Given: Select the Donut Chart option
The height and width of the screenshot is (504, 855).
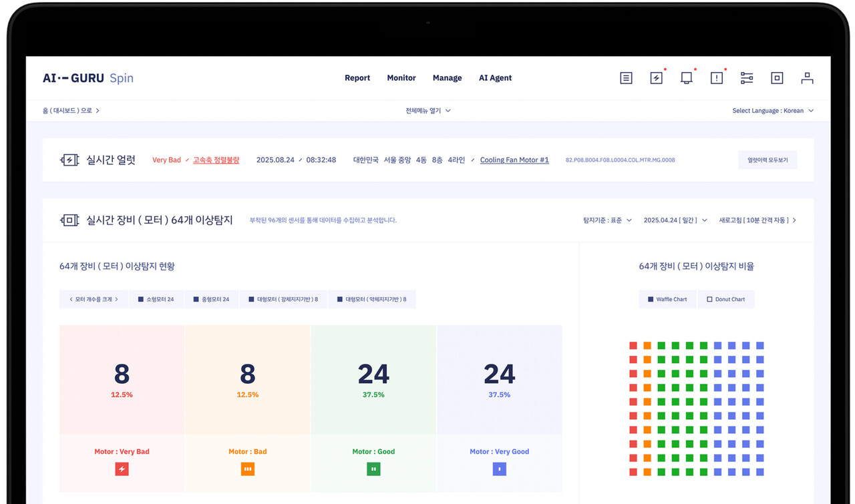Looking at the screenshot, I should pos(725,299).
